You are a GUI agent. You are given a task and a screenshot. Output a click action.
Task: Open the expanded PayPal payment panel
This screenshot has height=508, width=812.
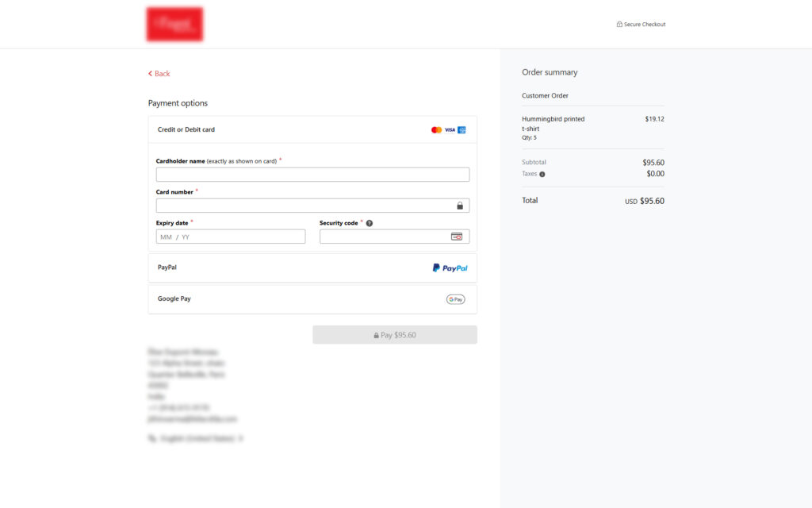(312, 267)
